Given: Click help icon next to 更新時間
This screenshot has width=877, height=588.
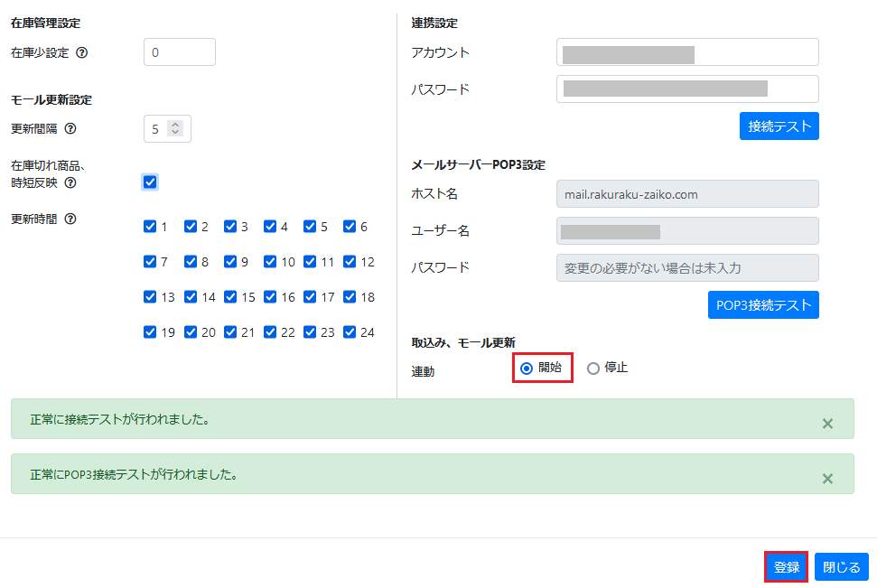Looking at the screenshot, I should 70,219.
